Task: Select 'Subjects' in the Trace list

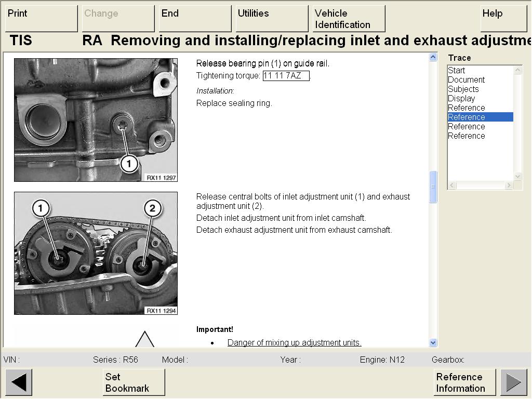Action: coord(463,89)
